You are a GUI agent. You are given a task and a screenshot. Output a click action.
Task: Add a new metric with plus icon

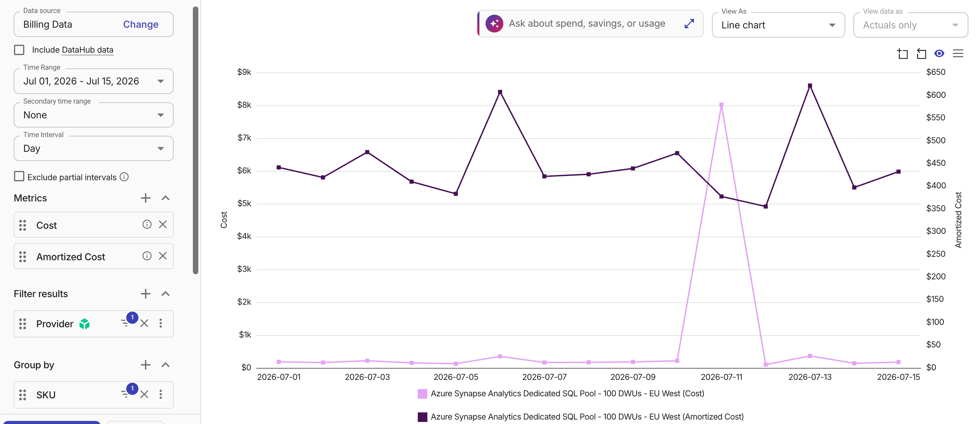[x=145, y=198]
